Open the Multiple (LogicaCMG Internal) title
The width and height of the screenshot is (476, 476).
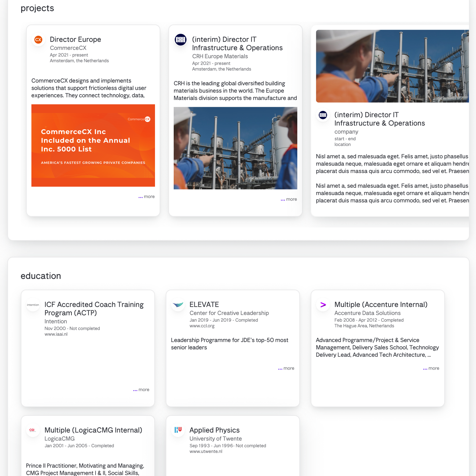93,430
